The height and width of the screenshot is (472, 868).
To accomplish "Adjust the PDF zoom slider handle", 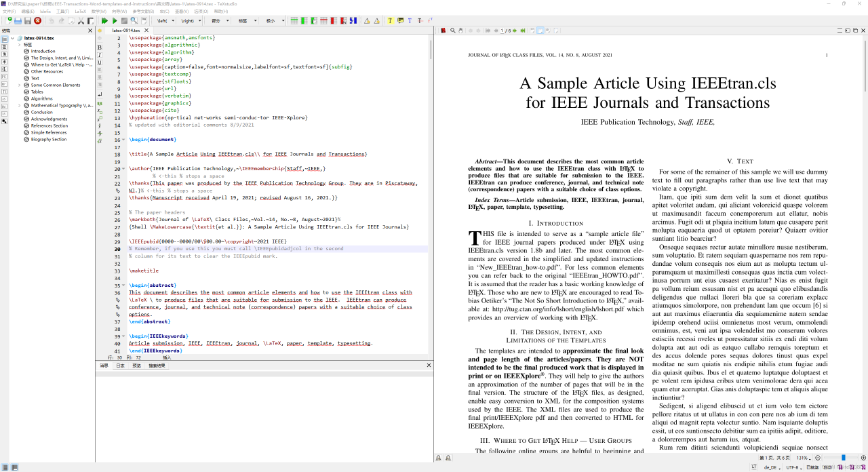I will (844, 458).
